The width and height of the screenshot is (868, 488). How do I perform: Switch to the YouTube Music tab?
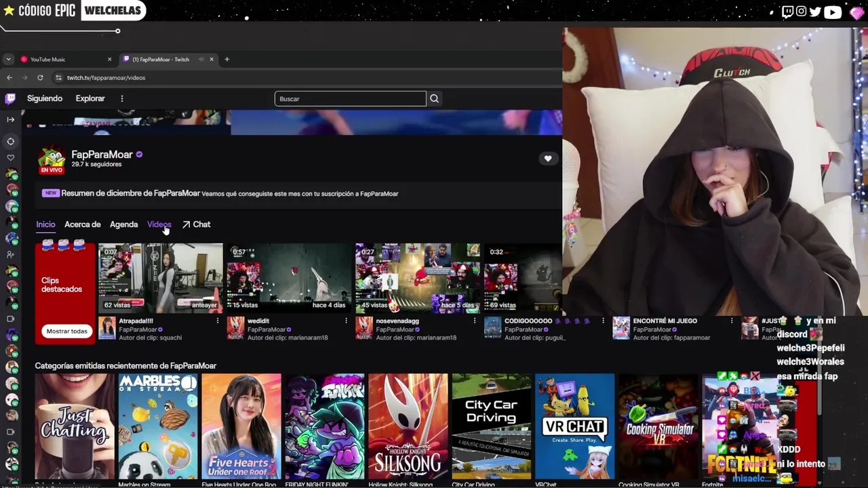coord(66,60)
